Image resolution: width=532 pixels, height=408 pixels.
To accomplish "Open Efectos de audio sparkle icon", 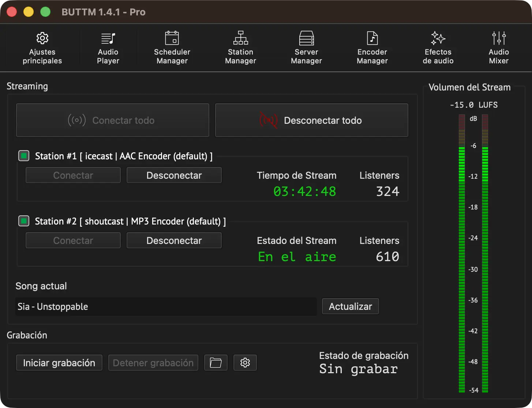I will coord(438,38).
